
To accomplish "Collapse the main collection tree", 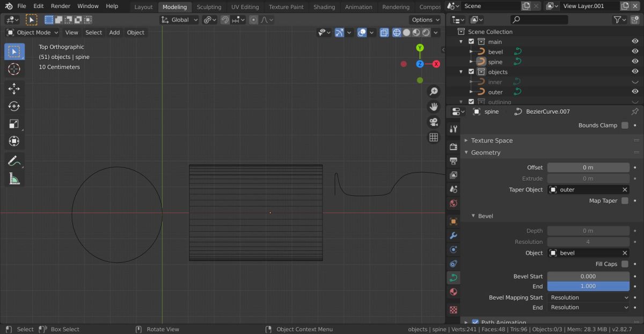I will (x=461, y=42).
